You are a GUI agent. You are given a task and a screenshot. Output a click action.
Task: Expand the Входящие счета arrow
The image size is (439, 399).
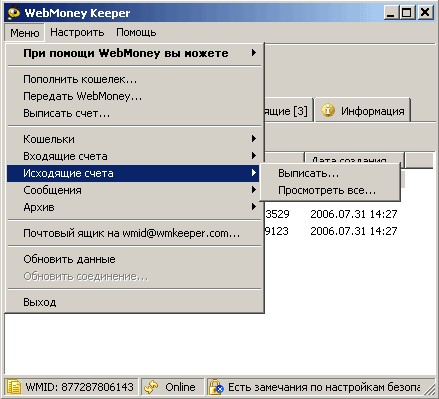(x=254, y=156)
